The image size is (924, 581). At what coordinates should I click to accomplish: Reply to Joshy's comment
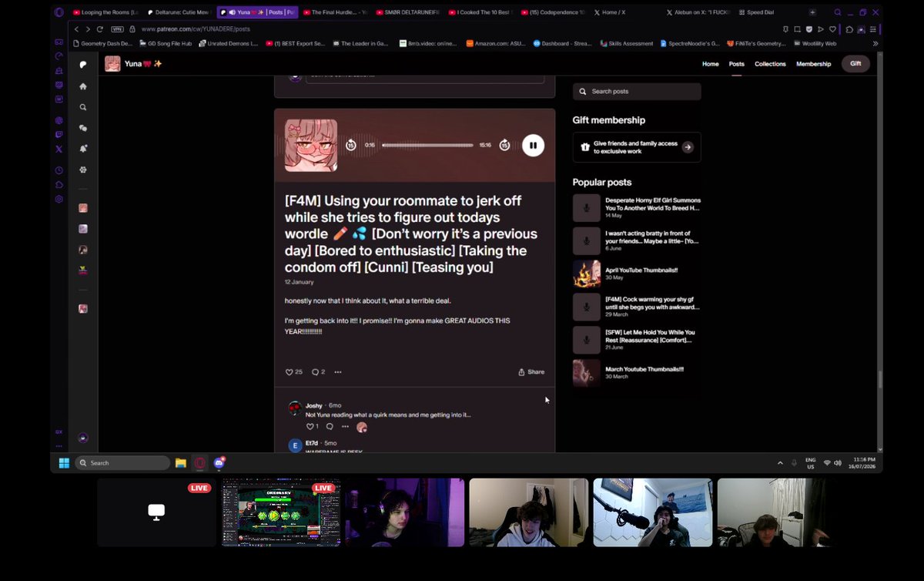[330, 426]
